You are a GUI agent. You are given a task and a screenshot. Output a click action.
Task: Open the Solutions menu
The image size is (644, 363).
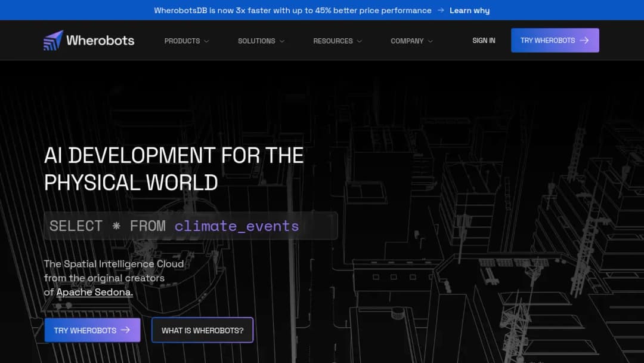click(261, 41)
